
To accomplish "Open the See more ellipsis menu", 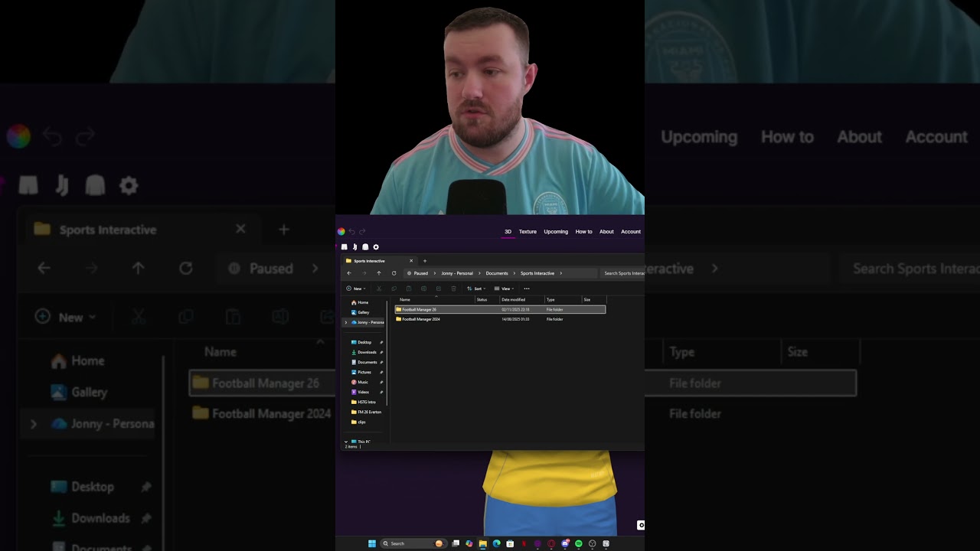I will coord(526,289).
